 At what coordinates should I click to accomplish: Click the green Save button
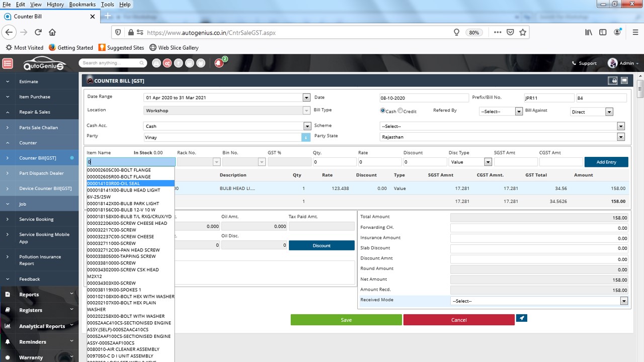click(346, 320)
